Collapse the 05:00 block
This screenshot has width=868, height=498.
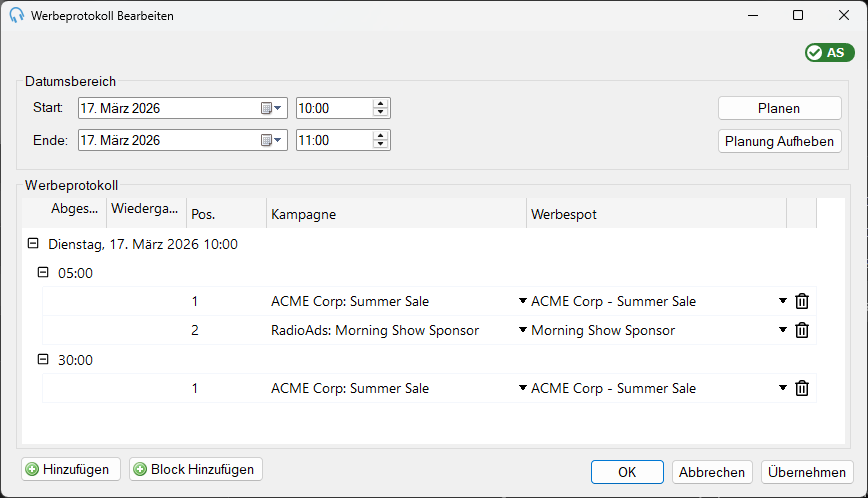click(x=43, y=272)
